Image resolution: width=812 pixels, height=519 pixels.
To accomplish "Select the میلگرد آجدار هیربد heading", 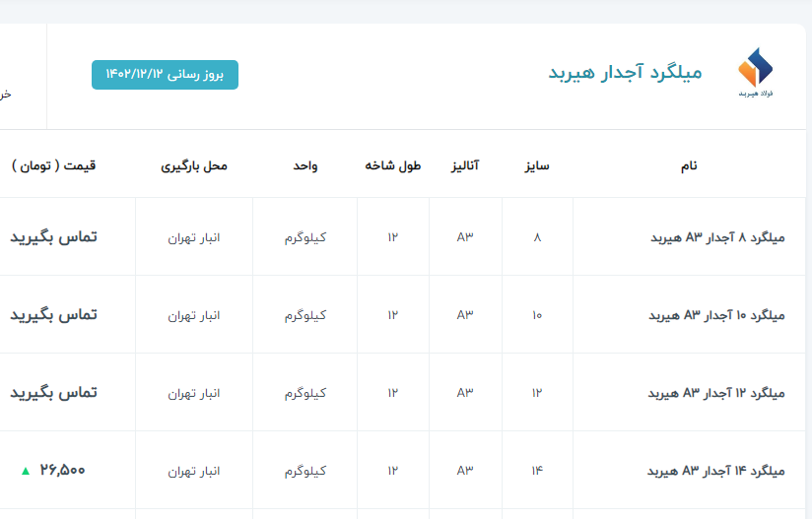I will point(625,73).
